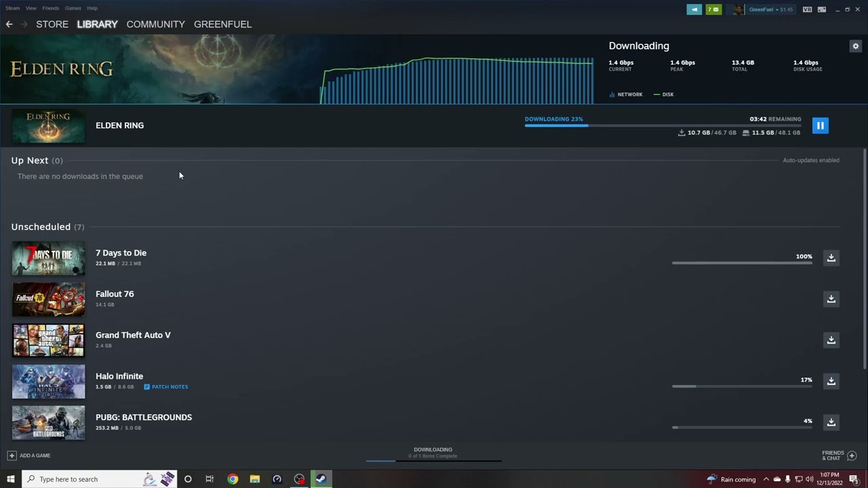Click the downloads list vertical scrollbar
This screenshot has height=488, width=868.
click(864, 258)
